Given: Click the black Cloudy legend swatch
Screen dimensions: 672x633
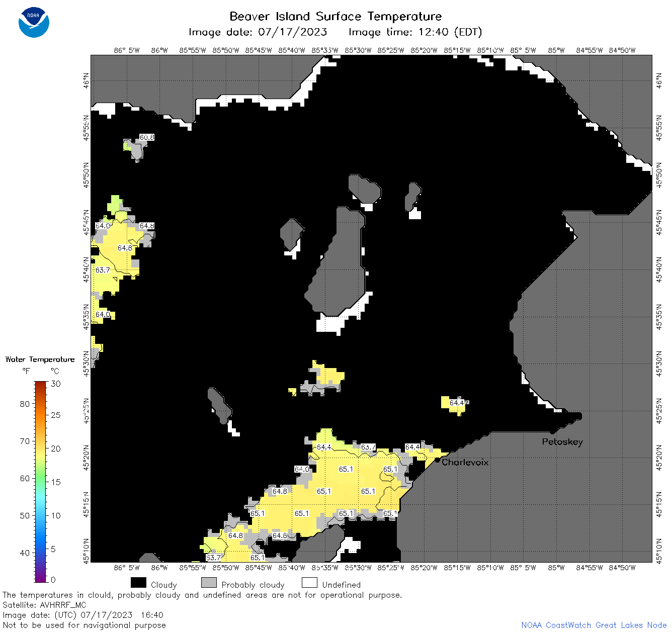Looking at the screenshot, I should (138, 583).
